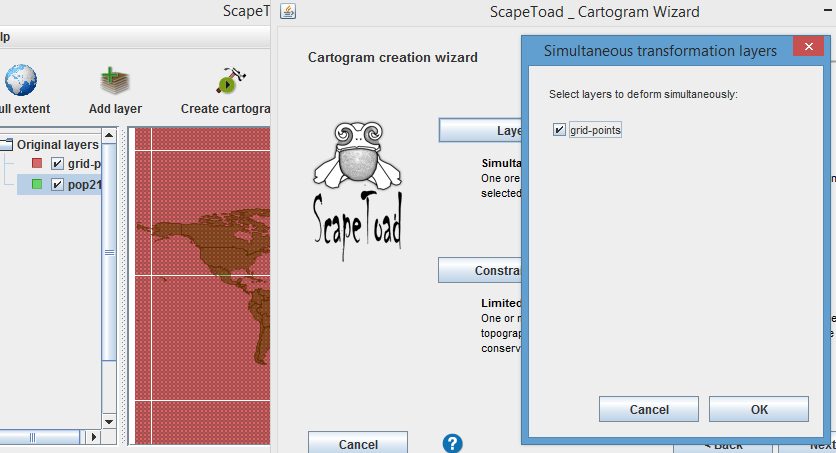This screenshot has width=836, height=453.
Task: Click the world map in the map view
Action: [203, 285]
